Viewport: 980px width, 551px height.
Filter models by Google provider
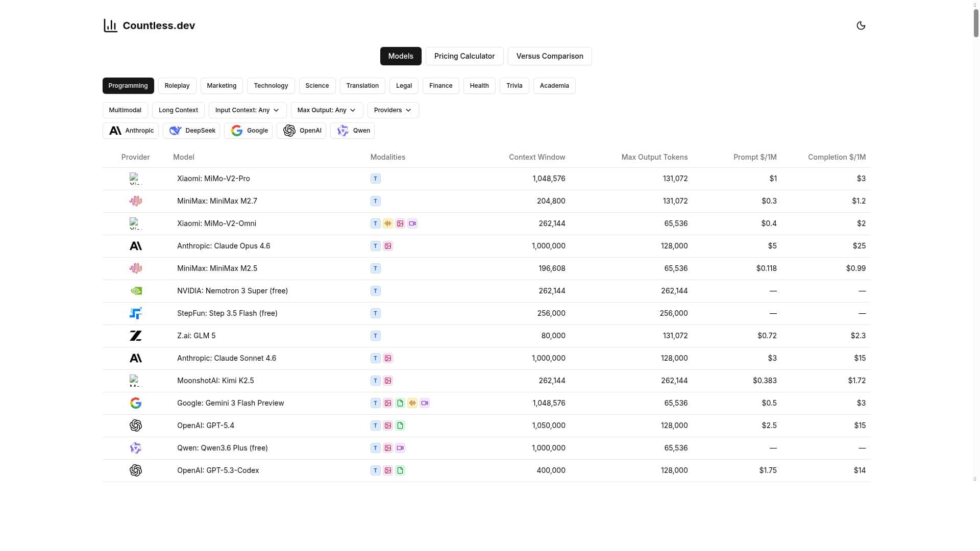click(x=248, y=131)
